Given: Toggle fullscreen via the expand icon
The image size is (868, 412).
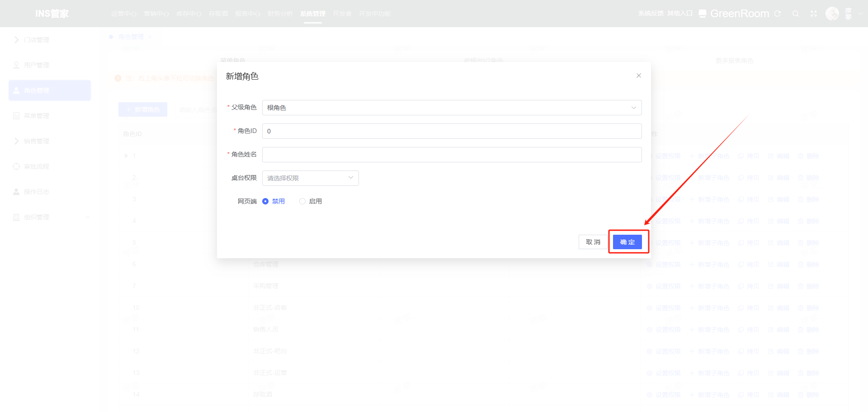Looking at the screenshot, I should pyautogui.click(x=814, y=14).
